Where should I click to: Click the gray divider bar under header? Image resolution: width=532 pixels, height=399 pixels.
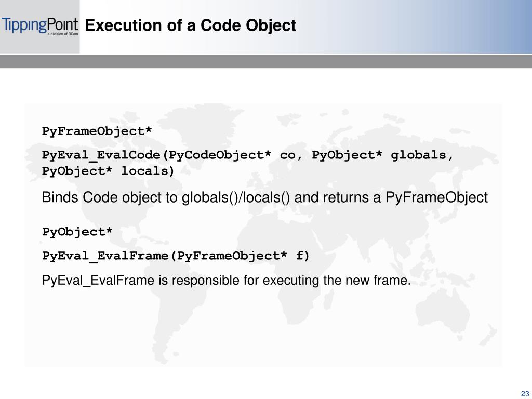(x=266, y=61)
